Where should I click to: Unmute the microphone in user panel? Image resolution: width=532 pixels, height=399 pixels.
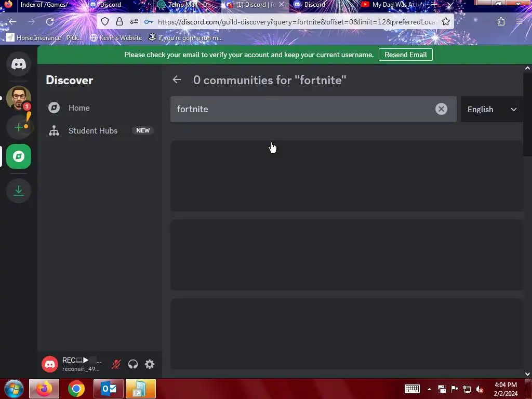click(x=116, y=364)
